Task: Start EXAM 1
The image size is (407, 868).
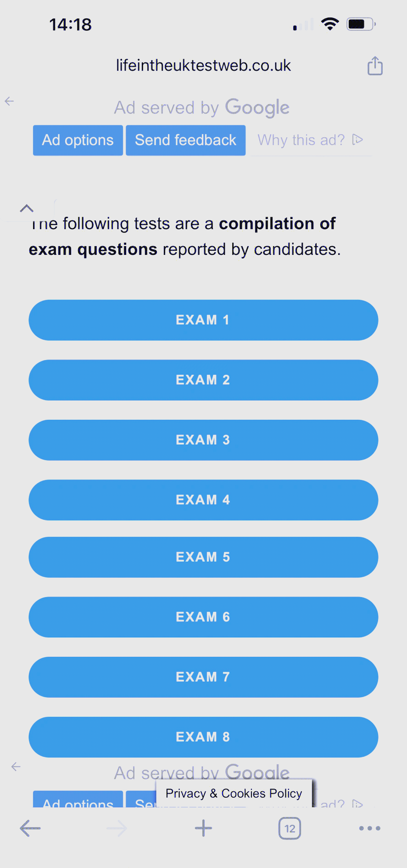Action: (203, 320)
